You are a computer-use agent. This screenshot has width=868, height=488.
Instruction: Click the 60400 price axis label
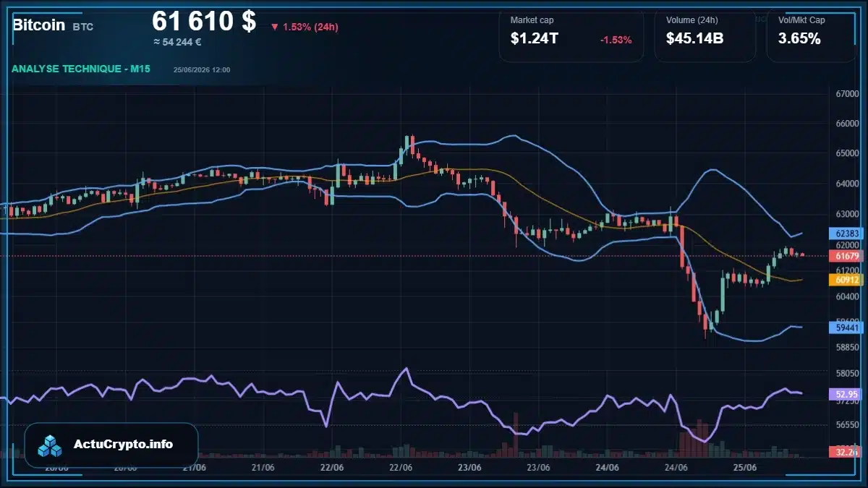click(x=846, y=296)
